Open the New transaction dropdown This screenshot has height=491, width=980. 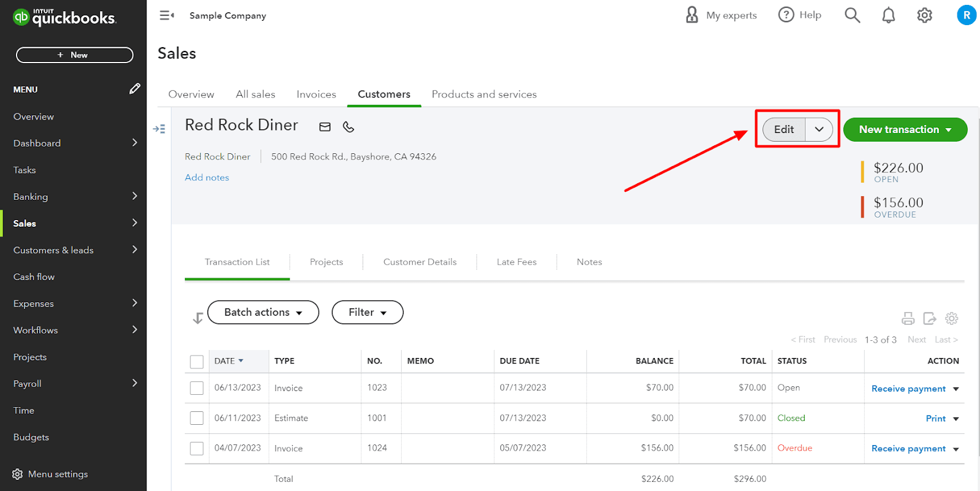click(x=905, y=129)
